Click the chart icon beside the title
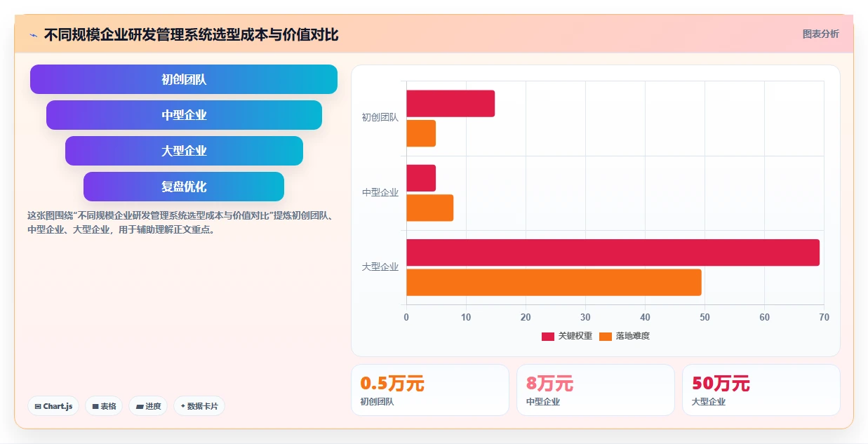 click(x=34, y=35)
